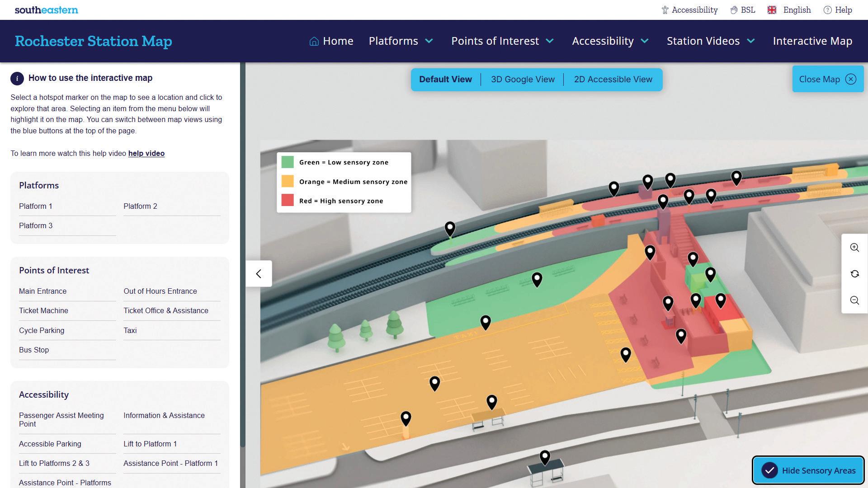
Task: Close the map with Close Map button
Action: tap(827, 80)
